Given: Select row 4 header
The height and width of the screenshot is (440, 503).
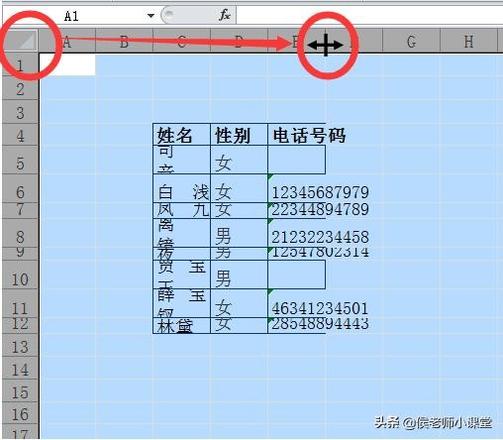Looking at the screenshot, I should [20, 135].
